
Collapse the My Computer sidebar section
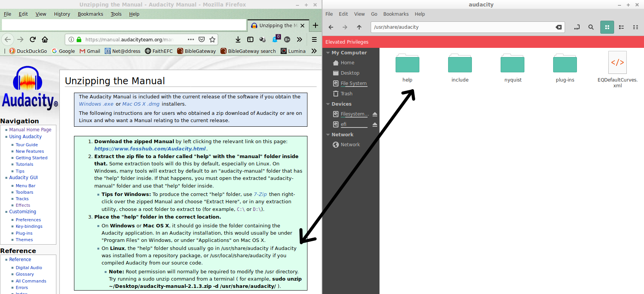pos(328,53)
